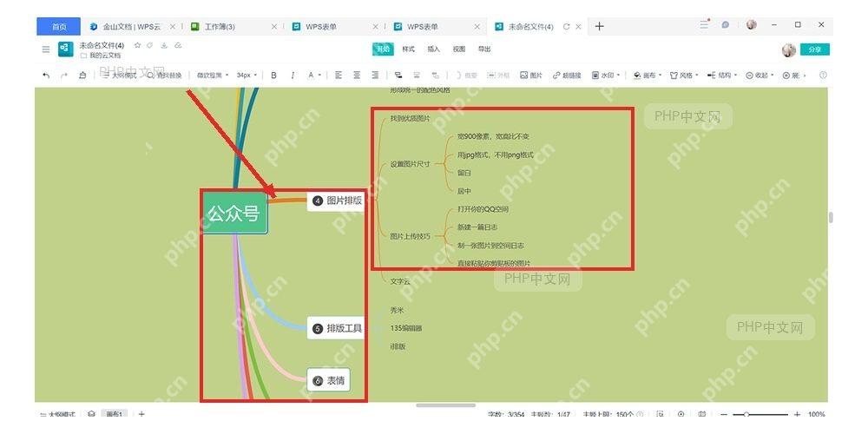Select the 画布1 sheet tab

pyautogui.click(x=115, y=414)
